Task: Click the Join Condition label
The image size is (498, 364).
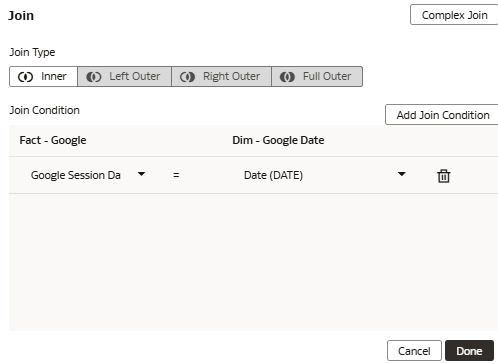Action: (44, 110)
